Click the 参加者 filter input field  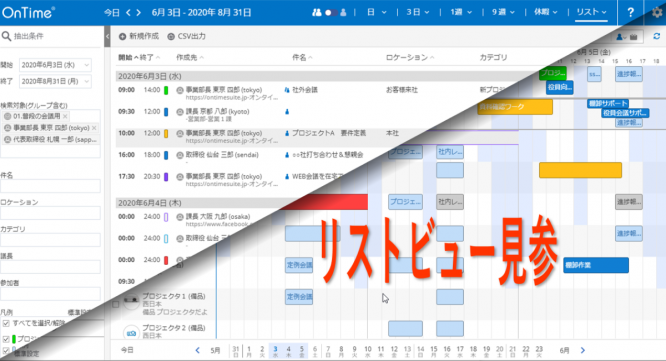[50, 293]
